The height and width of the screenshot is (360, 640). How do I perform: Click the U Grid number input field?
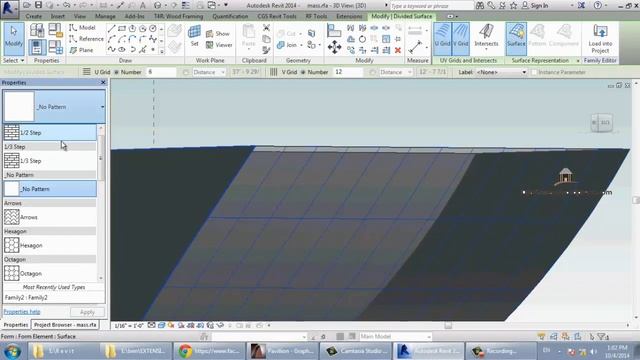click(x=161, y=72)
